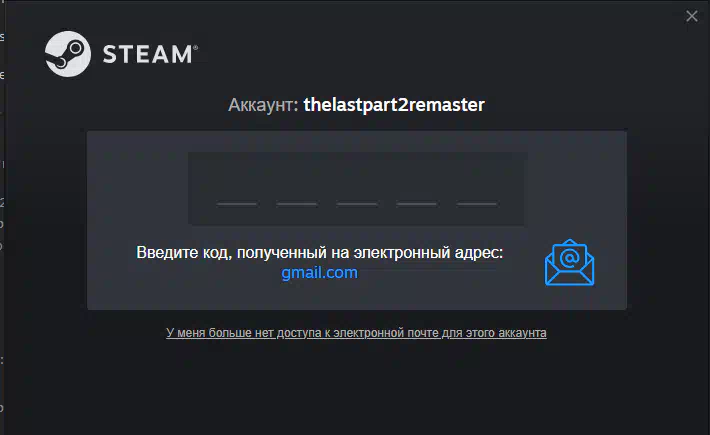Image resolution: width=710 pixels, height=435 pixels.
Task: Click the blue email envelope icon
Action: pyautogui.click(x=569, y=263)
